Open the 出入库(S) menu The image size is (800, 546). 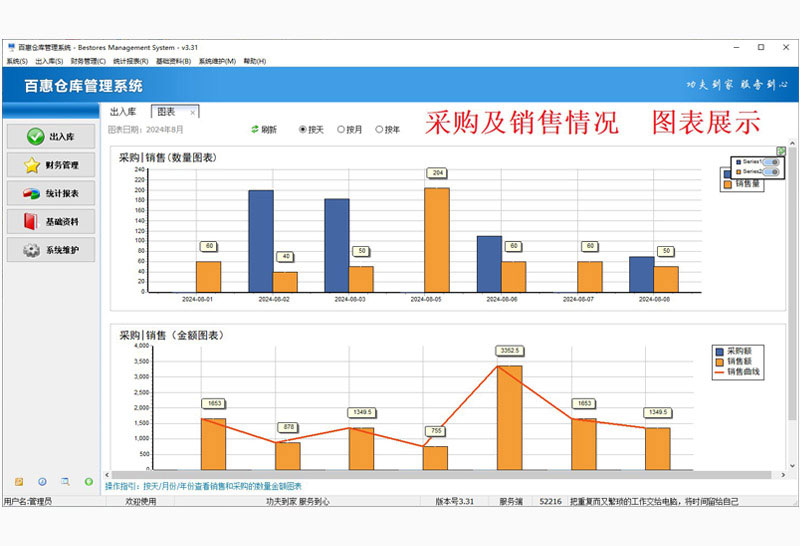49,61
